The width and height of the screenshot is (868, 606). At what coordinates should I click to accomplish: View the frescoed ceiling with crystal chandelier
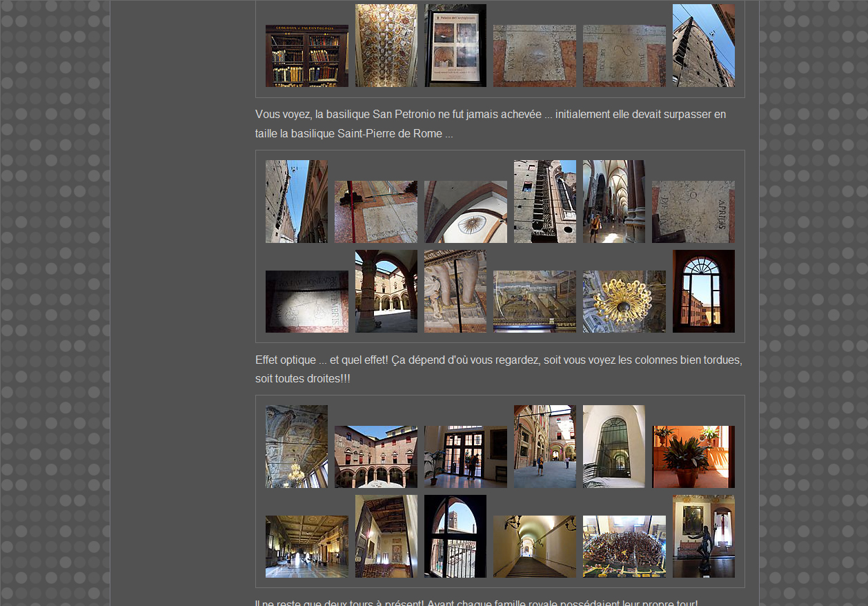[296, 447]
